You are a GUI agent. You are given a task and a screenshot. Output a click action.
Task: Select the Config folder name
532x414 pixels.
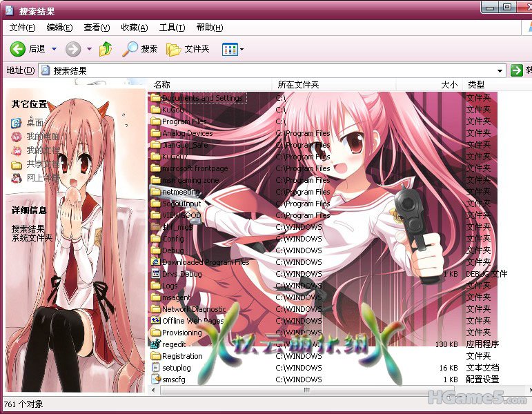[x=173, y=239]
